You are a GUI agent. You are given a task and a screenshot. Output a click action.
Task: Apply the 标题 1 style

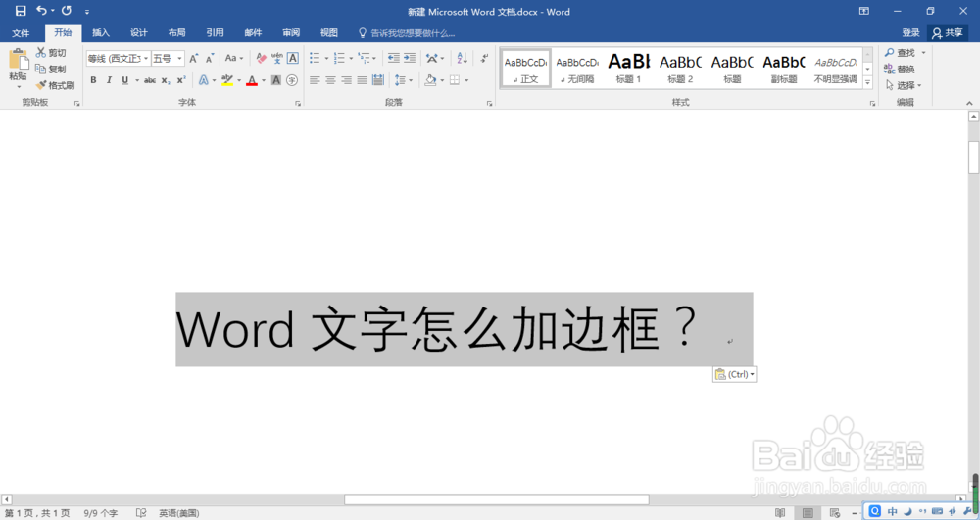pyautogui.click(x=629, y=68)
